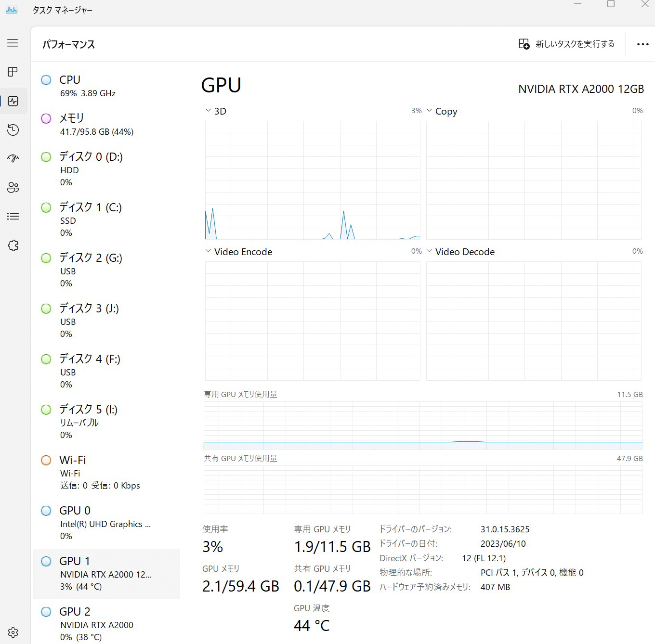The image size is (655, 644).
Task: Click PCI バス 1 physical location value
Action: pos(532,573)
